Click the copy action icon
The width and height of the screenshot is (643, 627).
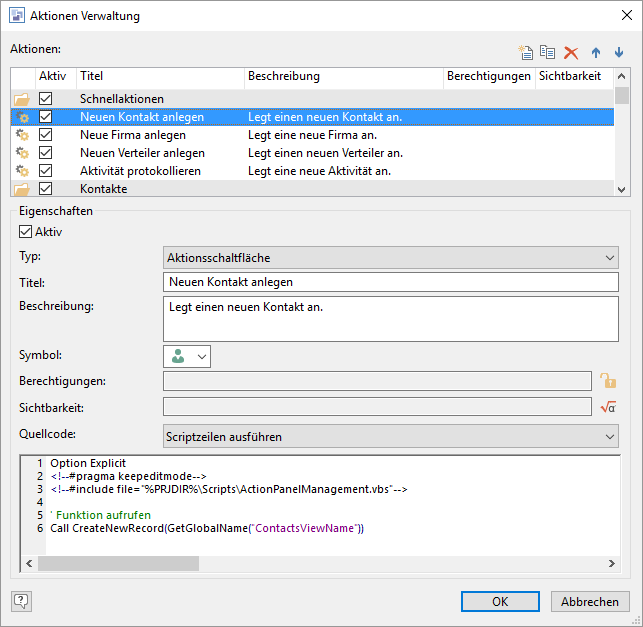tap(547, 53)
